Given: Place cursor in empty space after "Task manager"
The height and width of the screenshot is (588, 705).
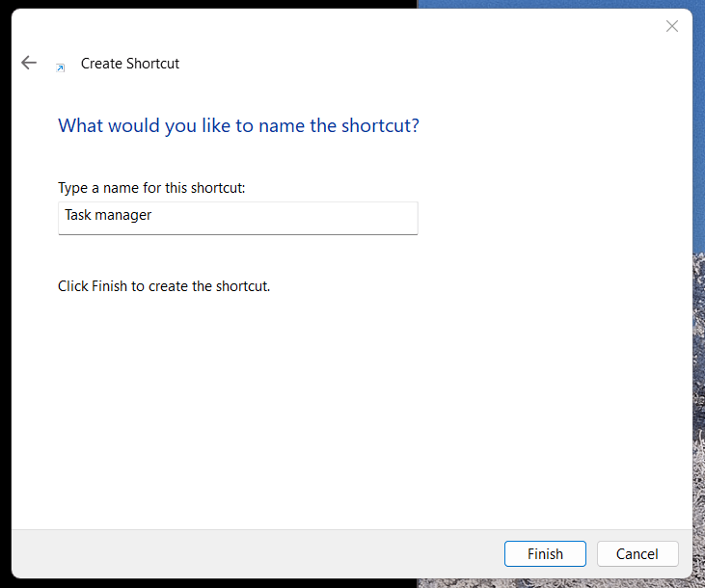Looking at the screenshot, I should click(x=289, y=217).
